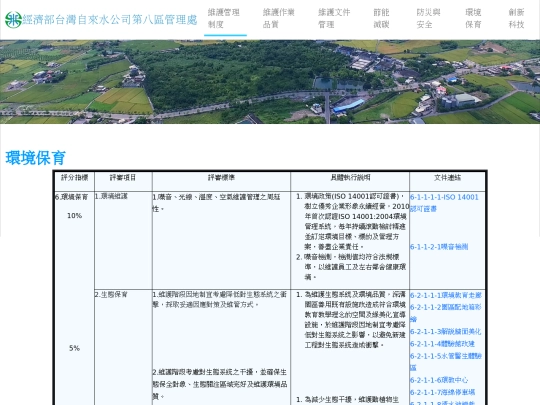Viewport: 540px width, 405px height.
Task: Click the 6.環境保育 indicator cell
Action: (x=72, y=197)
